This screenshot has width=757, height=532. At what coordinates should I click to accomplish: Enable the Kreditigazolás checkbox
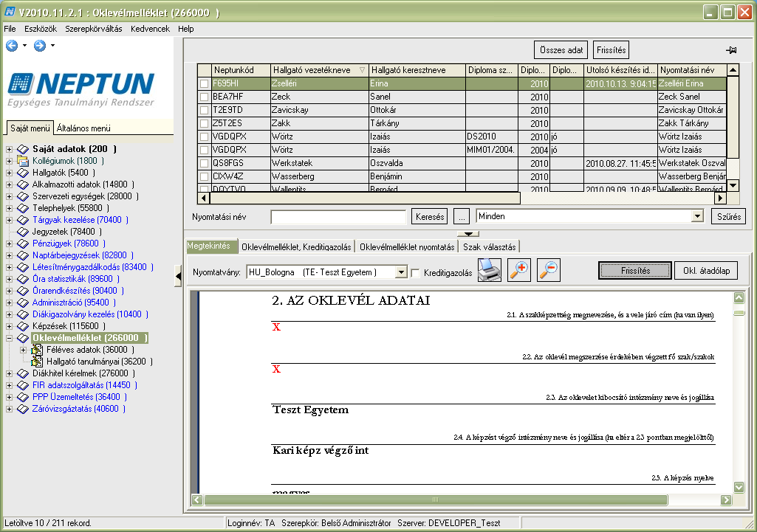(415, 273)
